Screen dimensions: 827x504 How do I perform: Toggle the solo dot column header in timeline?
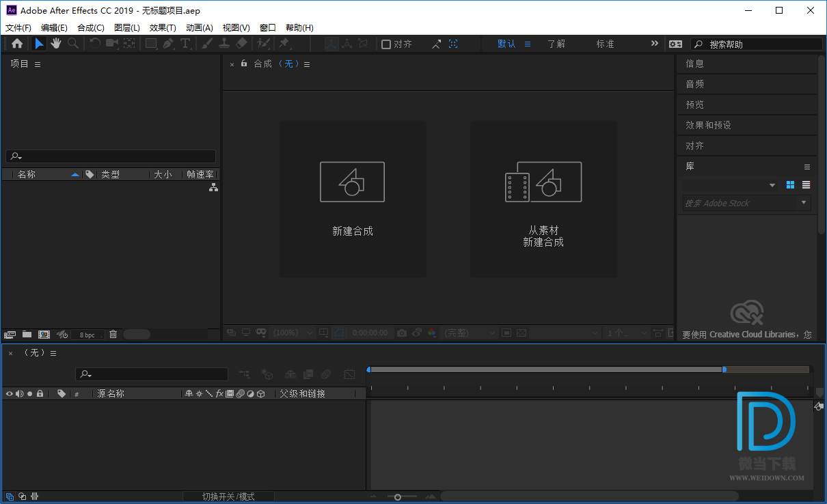tap(29, 394)
